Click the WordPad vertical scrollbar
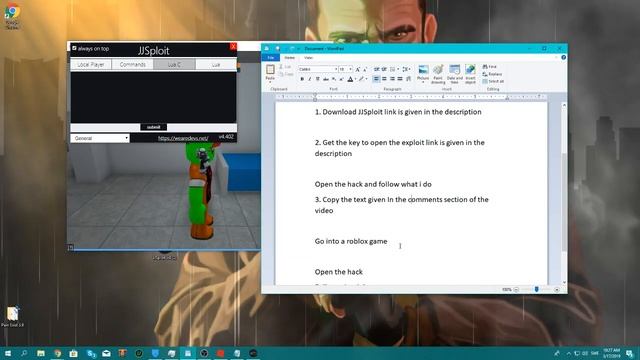The height and width of the screenshot is (360, 640). (564, 194)
